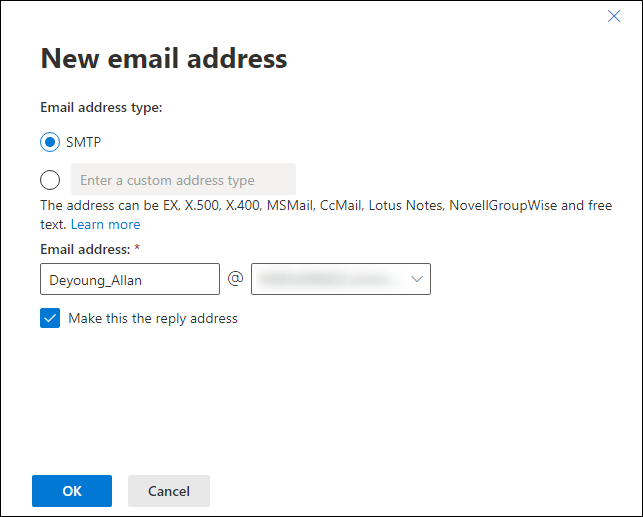Click the custom address type input field
Screen dimensions: 643x517
click(x=183, y=179)
